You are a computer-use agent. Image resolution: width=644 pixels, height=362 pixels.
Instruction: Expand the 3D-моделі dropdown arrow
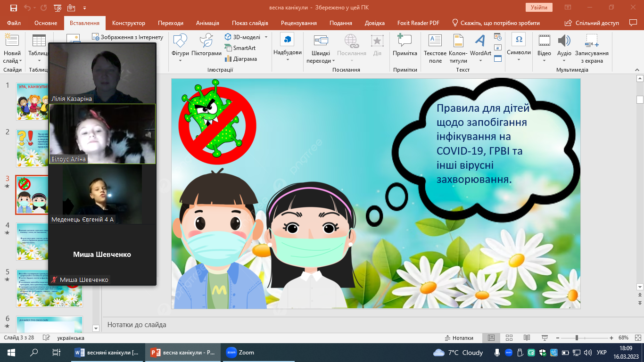point(266,37)
